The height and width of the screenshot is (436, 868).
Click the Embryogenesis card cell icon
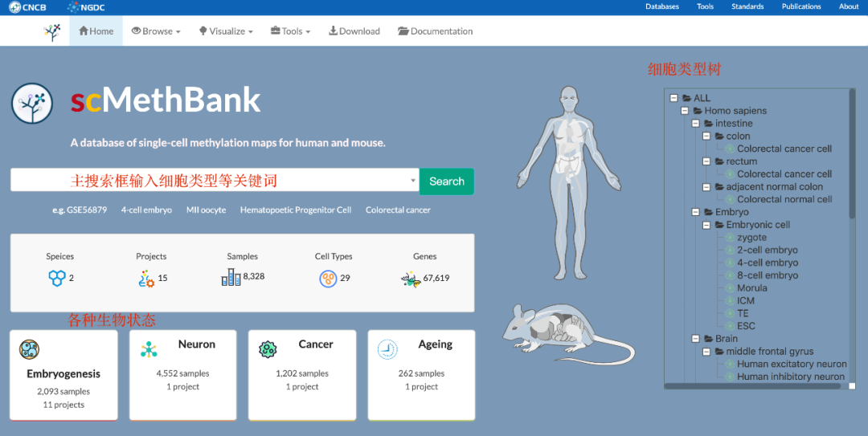click(x=29, y=349)
